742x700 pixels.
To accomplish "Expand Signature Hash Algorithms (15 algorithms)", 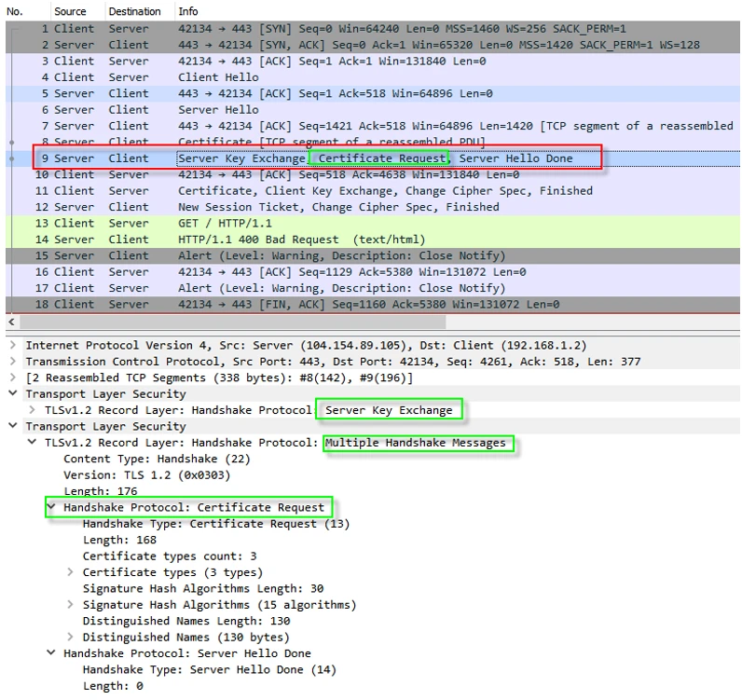I will point(71,605).
